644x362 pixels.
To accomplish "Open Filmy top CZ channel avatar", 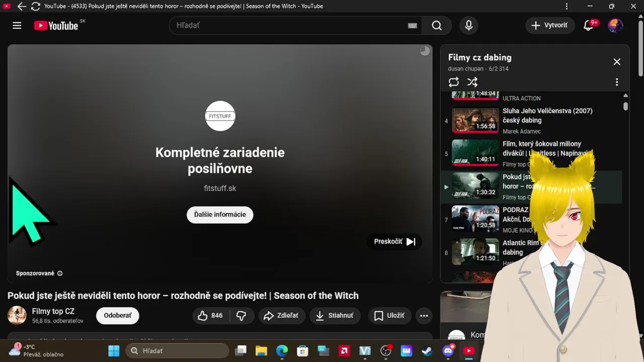I will (x=17, y=315).
